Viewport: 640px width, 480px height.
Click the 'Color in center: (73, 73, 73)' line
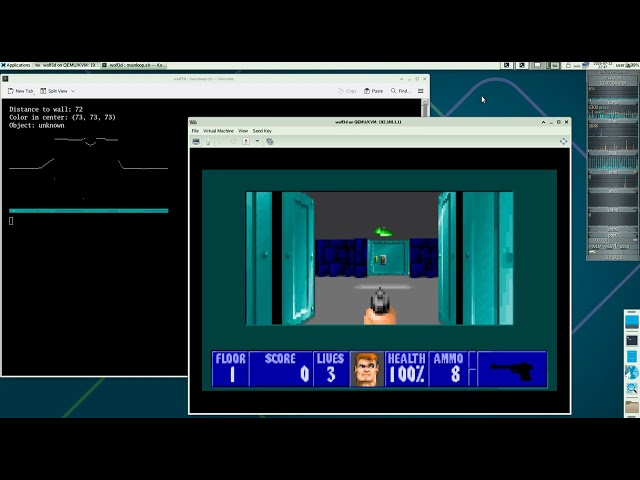pos(62,117)
